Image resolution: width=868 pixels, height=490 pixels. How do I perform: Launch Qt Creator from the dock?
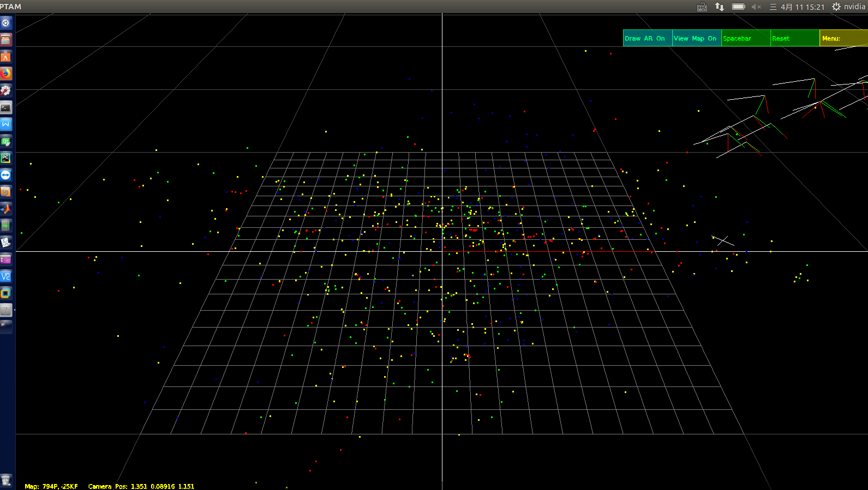[x=5, y=141]
